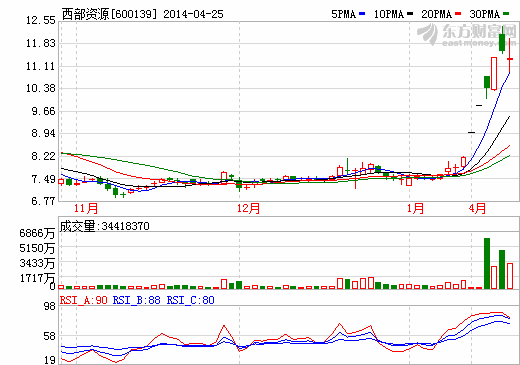Click the 30PMA legend label
The height and width of the screenshot is (365, 520).
[x=484, y=14]
